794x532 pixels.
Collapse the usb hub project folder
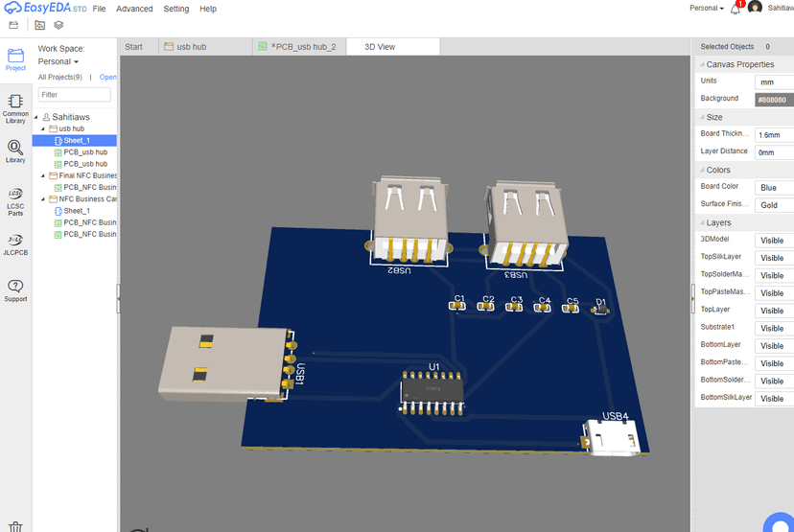coord(43,128)
